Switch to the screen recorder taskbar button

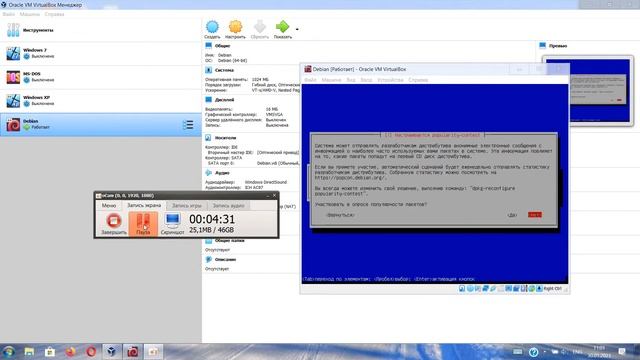[153, 352]
